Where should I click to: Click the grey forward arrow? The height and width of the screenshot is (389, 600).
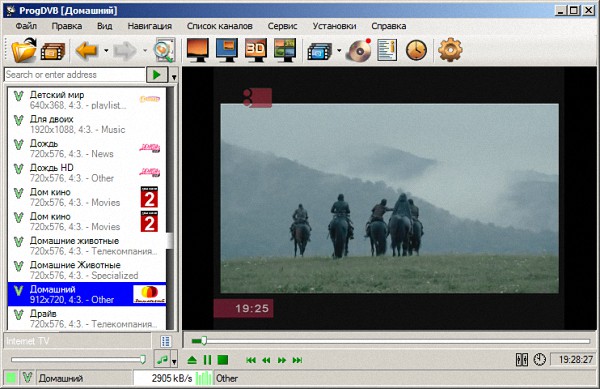pos(125,50)
